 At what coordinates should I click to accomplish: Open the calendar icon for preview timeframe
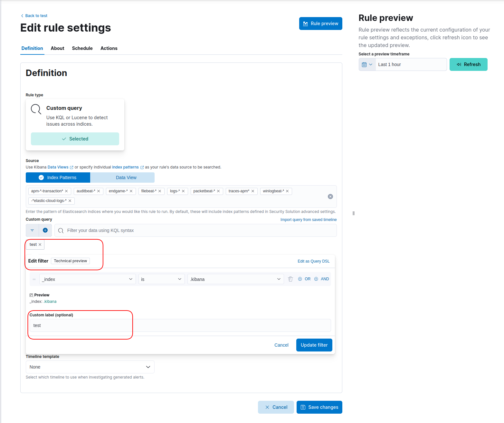(365, 64)
